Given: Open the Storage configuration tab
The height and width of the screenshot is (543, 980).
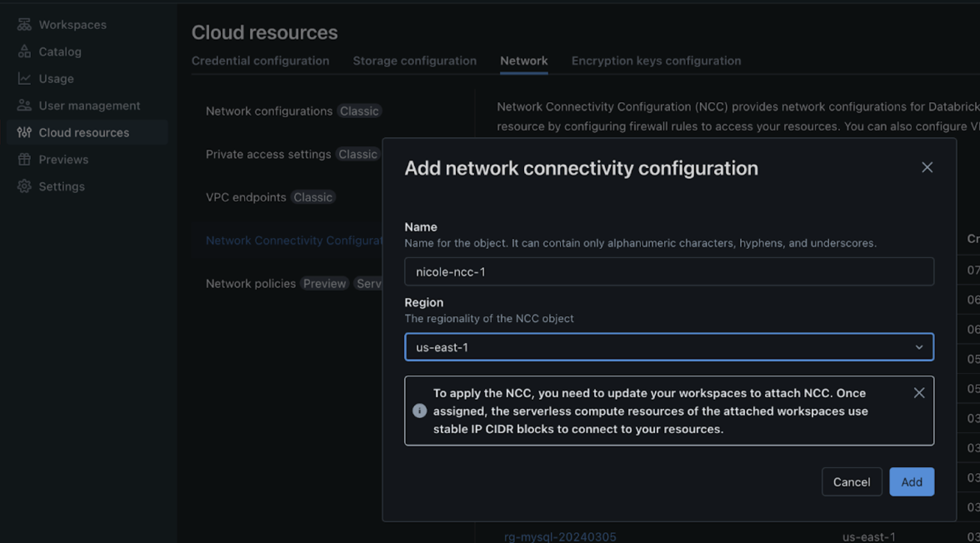Looking at the screenshot, I should point(414,61).
